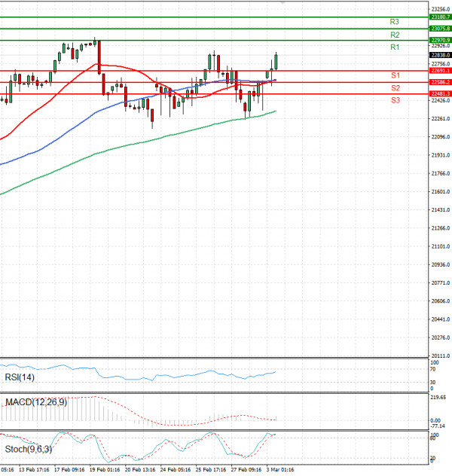This screenshot has height=476, width=452.
Task: Click the current price tag 22838.0
Action: pos(439,55)
